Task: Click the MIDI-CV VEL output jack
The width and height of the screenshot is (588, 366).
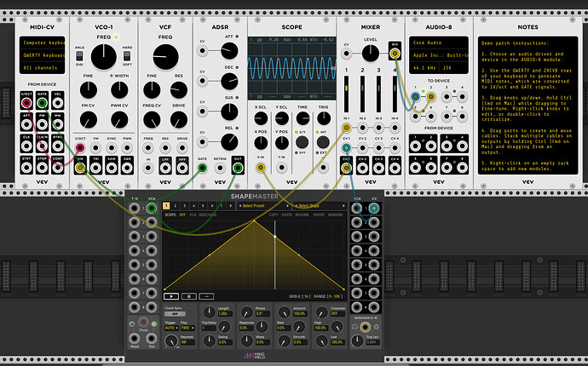Action: pyautogui.click(x=57, y=103)
